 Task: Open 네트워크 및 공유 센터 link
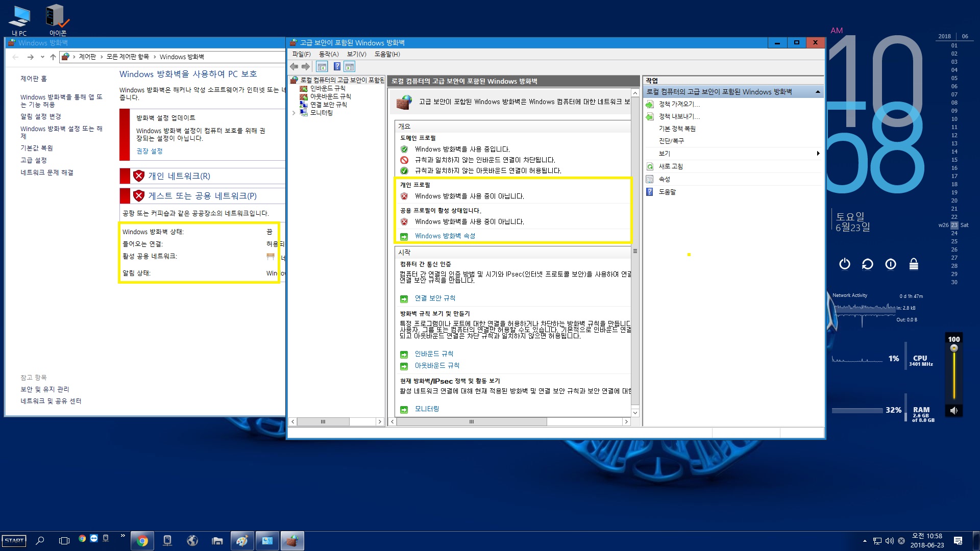coord(51,401)
